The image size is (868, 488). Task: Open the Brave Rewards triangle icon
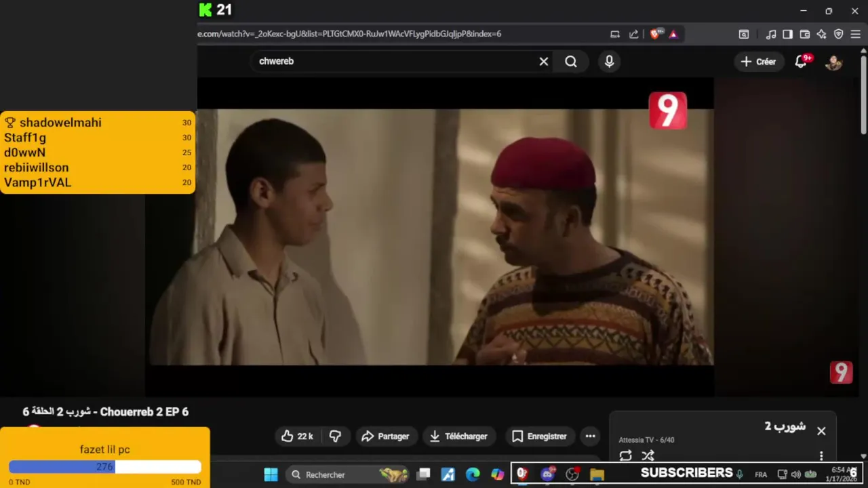point(673,34)
